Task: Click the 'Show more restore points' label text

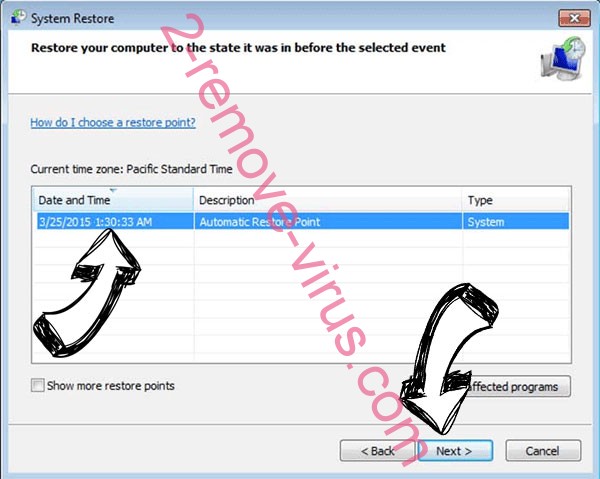Action: 111,386
